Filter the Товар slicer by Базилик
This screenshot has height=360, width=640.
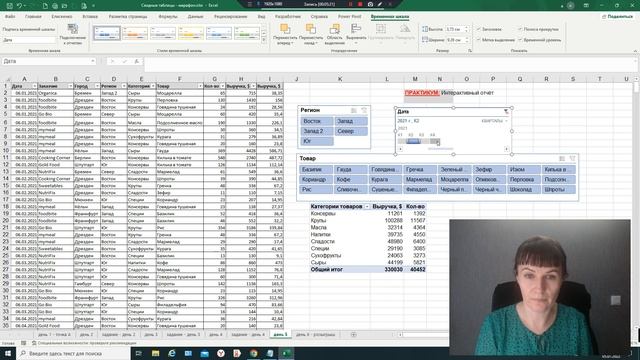316,169
